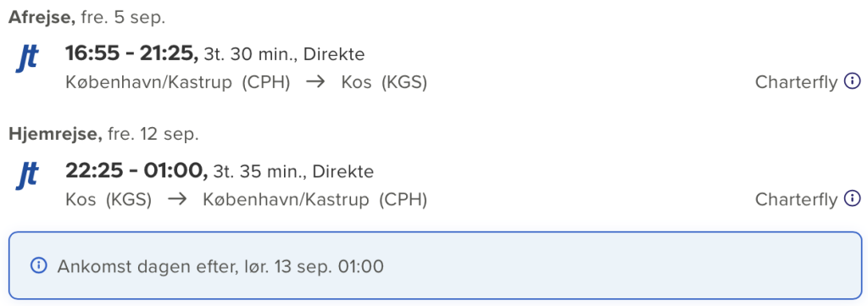
Task: Click the info icon beside return Charterfly
Action: 852,198
